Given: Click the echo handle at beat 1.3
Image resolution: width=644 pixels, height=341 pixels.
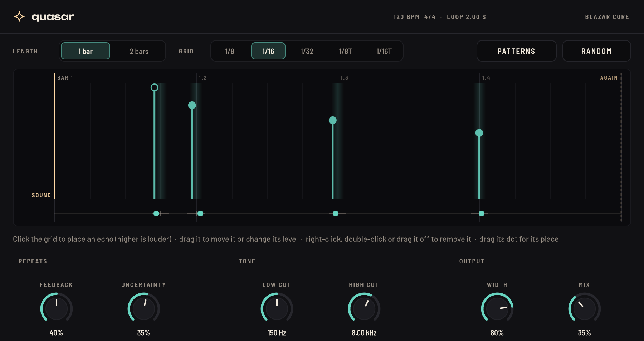Looking at the screenshot, I should coord(333,120).
